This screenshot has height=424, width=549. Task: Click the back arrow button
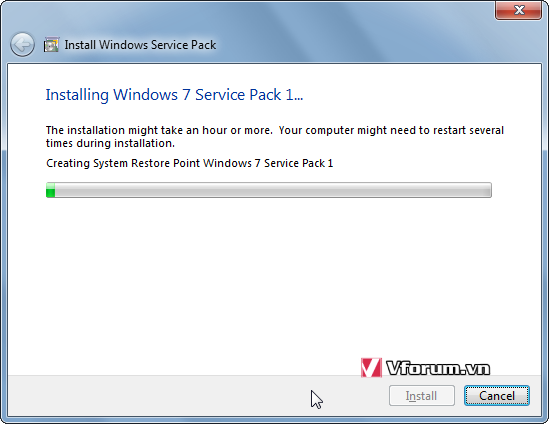click(22, 45)
